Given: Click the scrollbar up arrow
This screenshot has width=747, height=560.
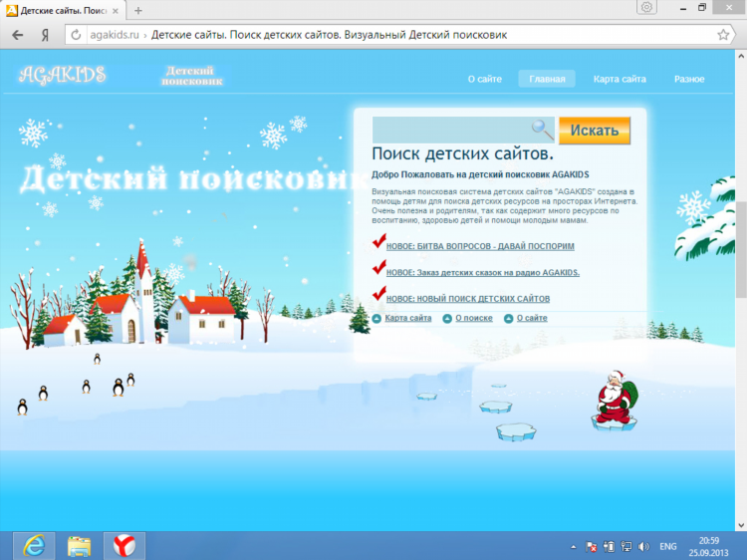Looking at the screenshot, I should point(741,55).
